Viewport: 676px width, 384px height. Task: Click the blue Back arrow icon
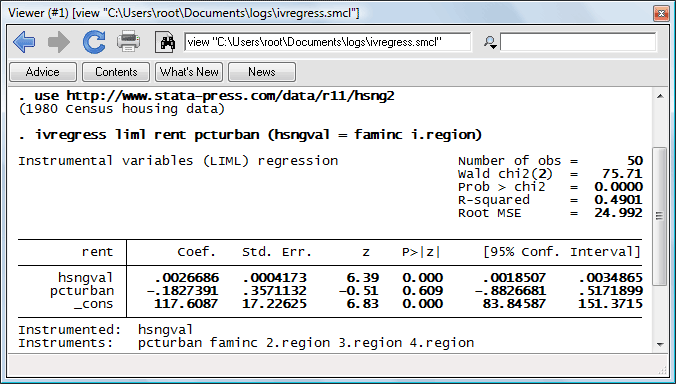(24, 42)
